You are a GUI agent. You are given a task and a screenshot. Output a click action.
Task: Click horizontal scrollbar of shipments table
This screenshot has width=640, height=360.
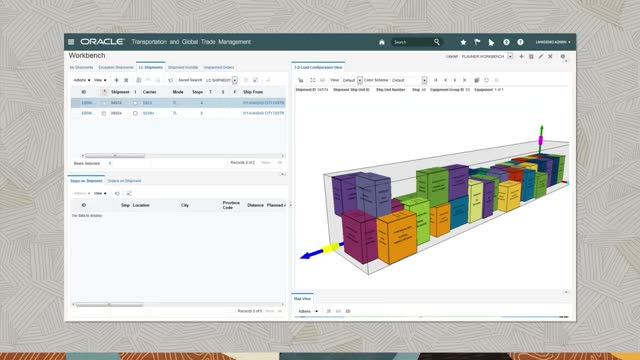pos(115,156)
